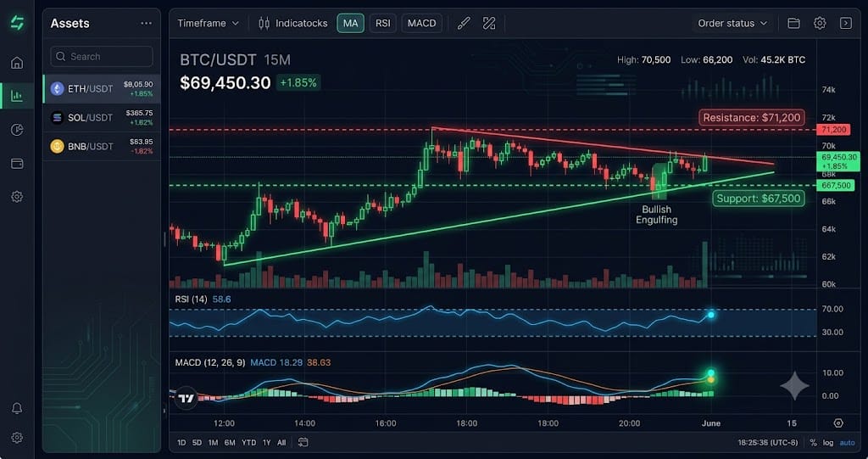The height and width of the screenshot is (459, 868).
Task: Click the Ethereum coin icon
Action: point(57,89)
